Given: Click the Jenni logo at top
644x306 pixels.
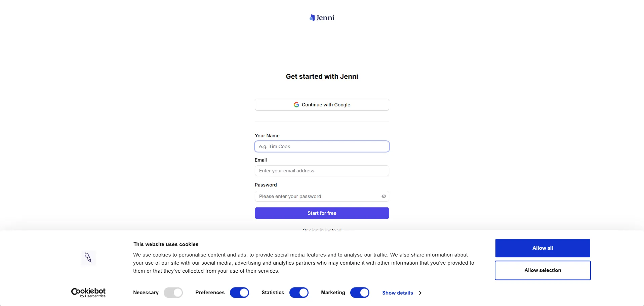Looking at the screenshot, I should point(322,18).
